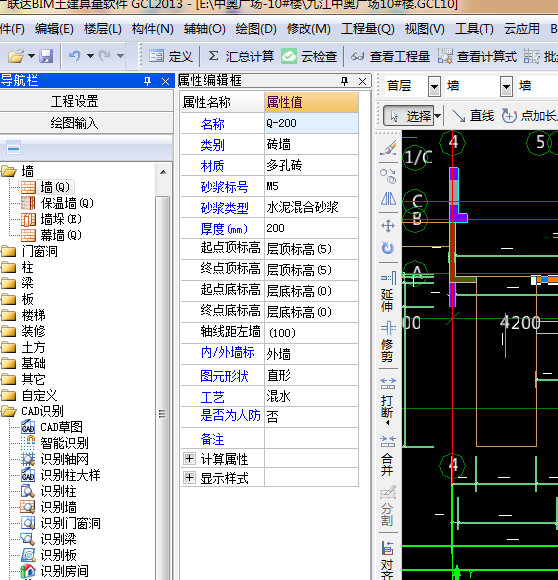Open the 绘图(D) menu

click(256, 29)
